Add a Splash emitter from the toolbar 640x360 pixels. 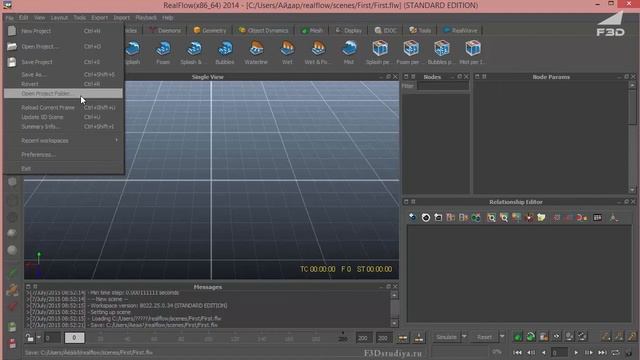133,49
